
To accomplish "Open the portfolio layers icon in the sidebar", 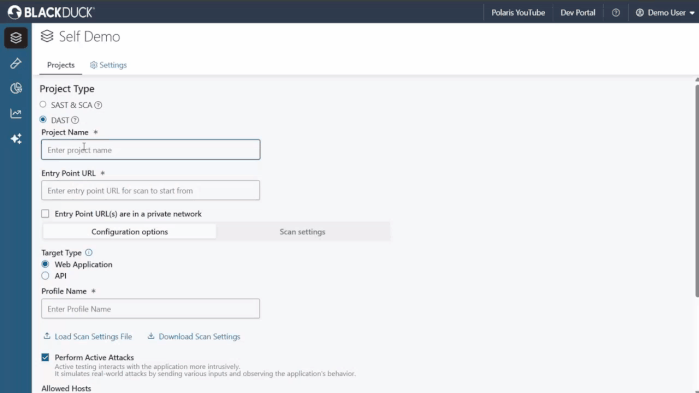I will coord(16,38).
